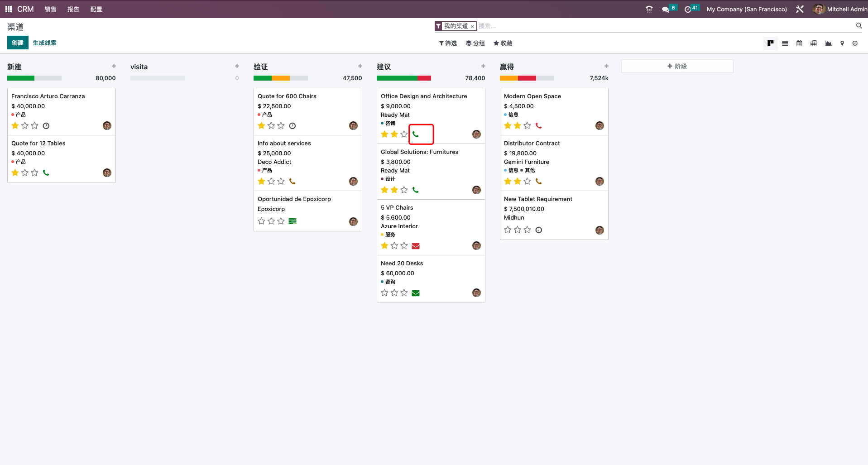Switch to Map view pin icon
This screenshot has width=868, height=465.
[x=842, y=43]
